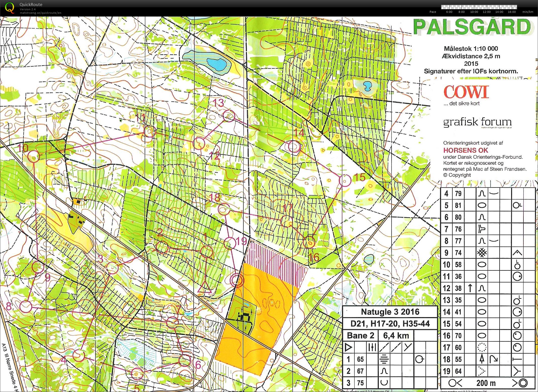
Task: Click the Pace legend label
Action: [433, 12]
